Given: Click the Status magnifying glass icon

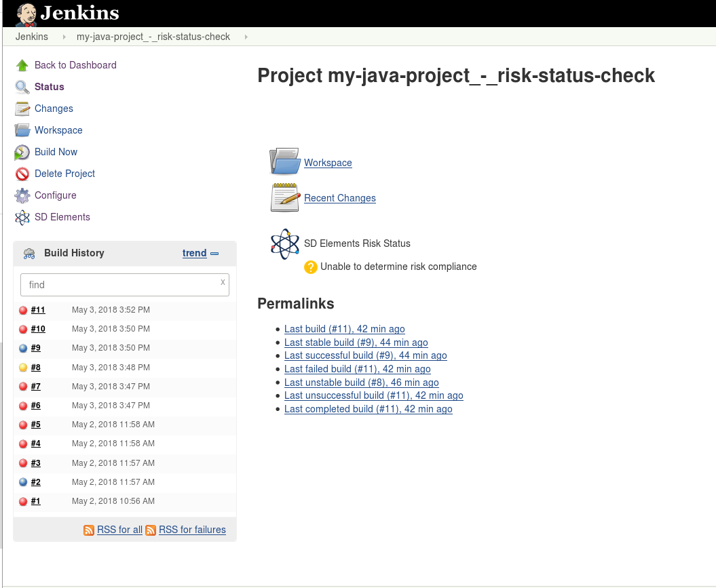Looking at the screenshot, I should [22, 87].
